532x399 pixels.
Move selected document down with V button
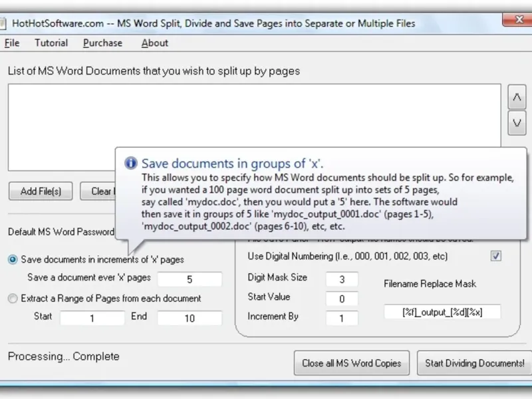[517, 123]
